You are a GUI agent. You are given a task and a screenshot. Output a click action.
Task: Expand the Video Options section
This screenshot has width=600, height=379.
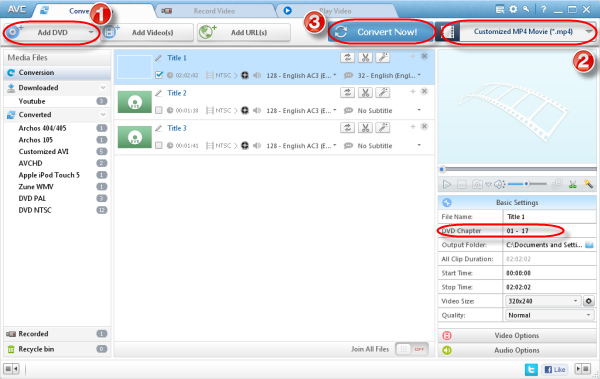click(517, 336)
